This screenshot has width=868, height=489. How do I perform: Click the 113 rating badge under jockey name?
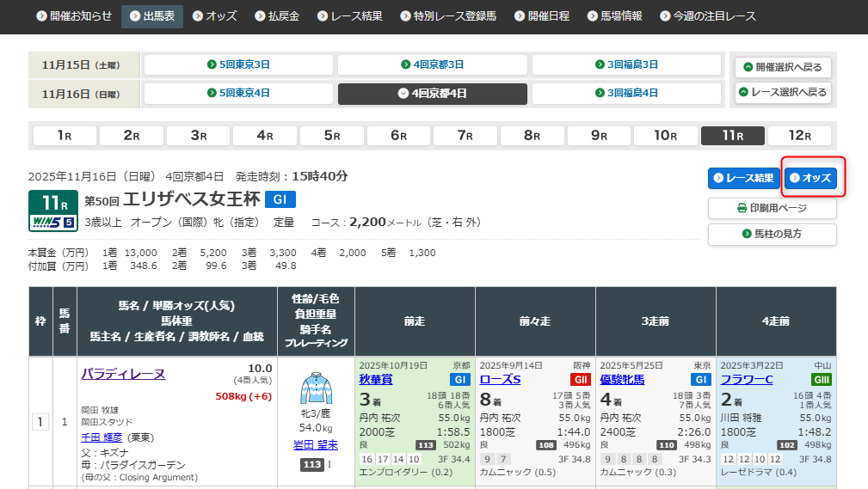coord(311,465)
